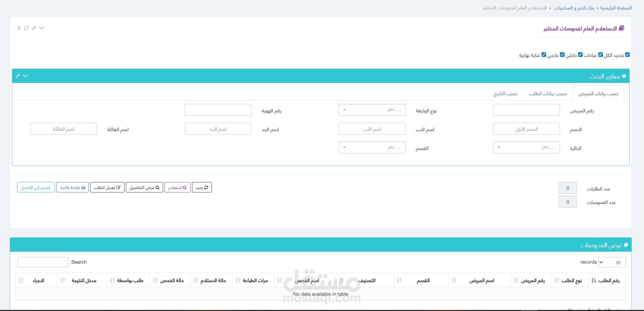The image size is (644, 311).
Task: Open نوع الوثيقة dropdown
Action: [372, 110]
